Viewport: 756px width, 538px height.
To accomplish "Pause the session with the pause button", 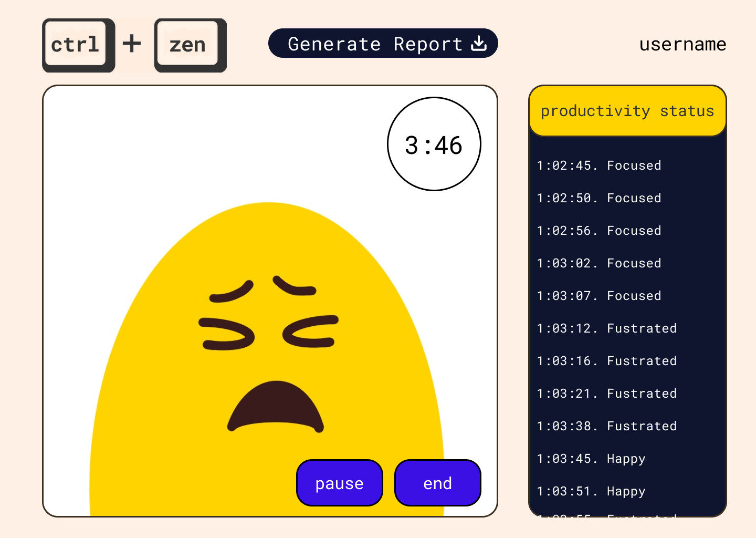I will pos(340,483).
